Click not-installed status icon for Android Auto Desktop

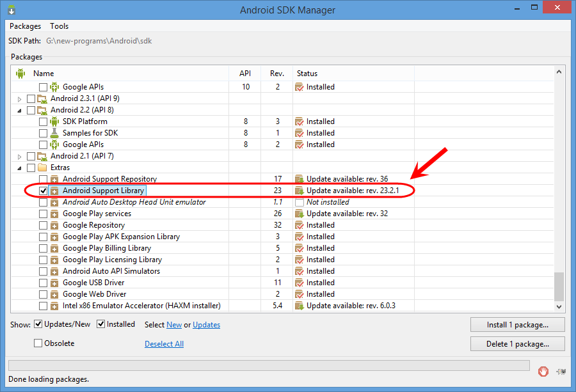[300, 202]
